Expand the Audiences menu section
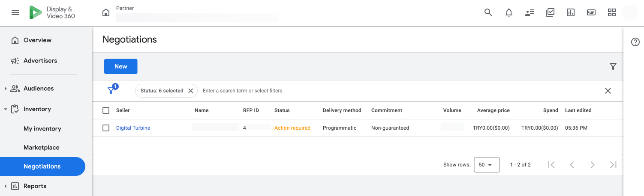The image size is (644, 196). pyautogui.click(x=6, y=89)
